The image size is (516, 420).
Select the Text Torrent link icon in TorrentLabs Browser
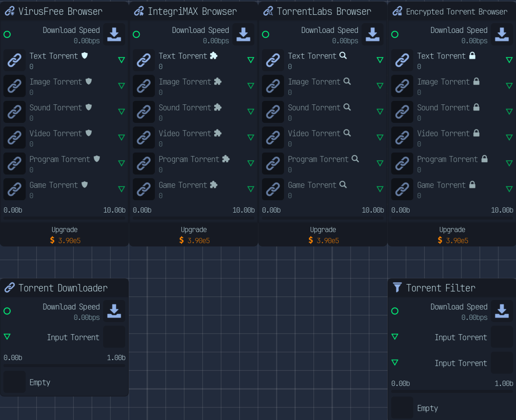point(273,60)
